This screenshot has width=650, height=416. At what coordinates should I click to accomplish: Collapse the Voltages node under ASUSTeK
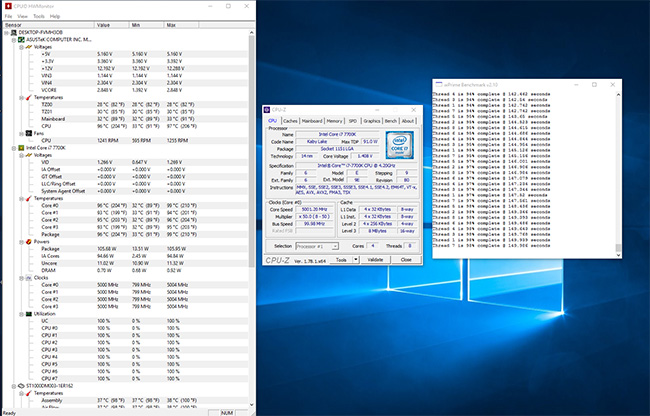click(21, 47)
